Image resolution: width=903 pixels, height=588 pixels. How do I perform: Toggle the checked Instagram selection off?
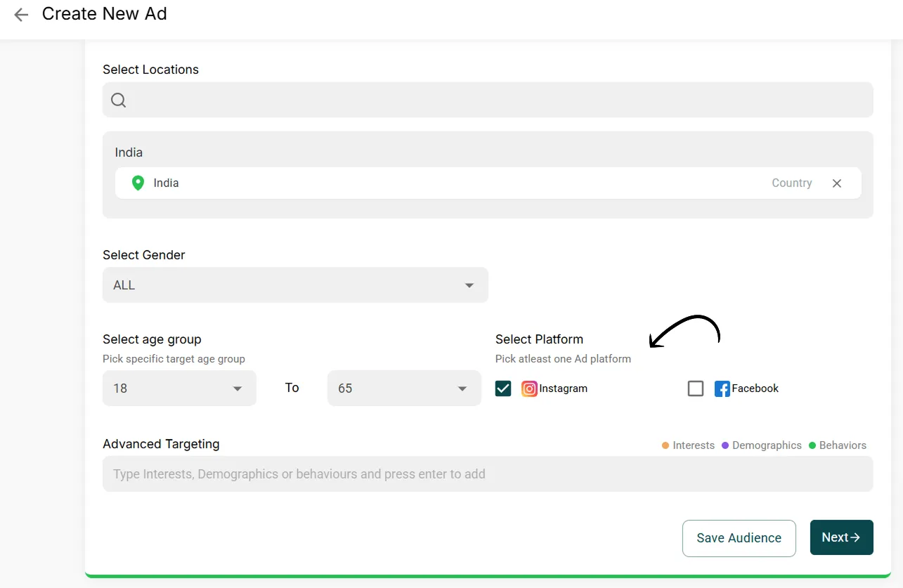click(503, 388)
